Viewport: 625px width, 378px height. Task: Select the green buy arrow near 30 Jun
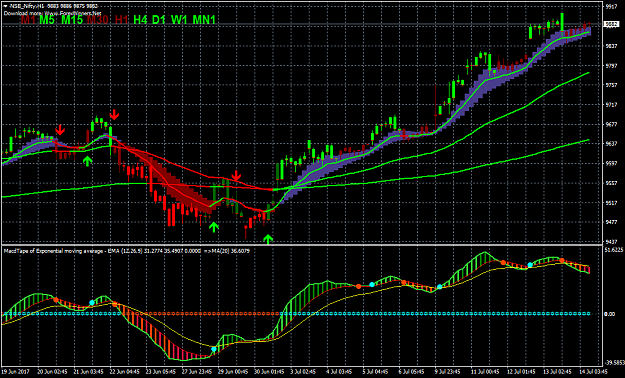coord(268,239)
